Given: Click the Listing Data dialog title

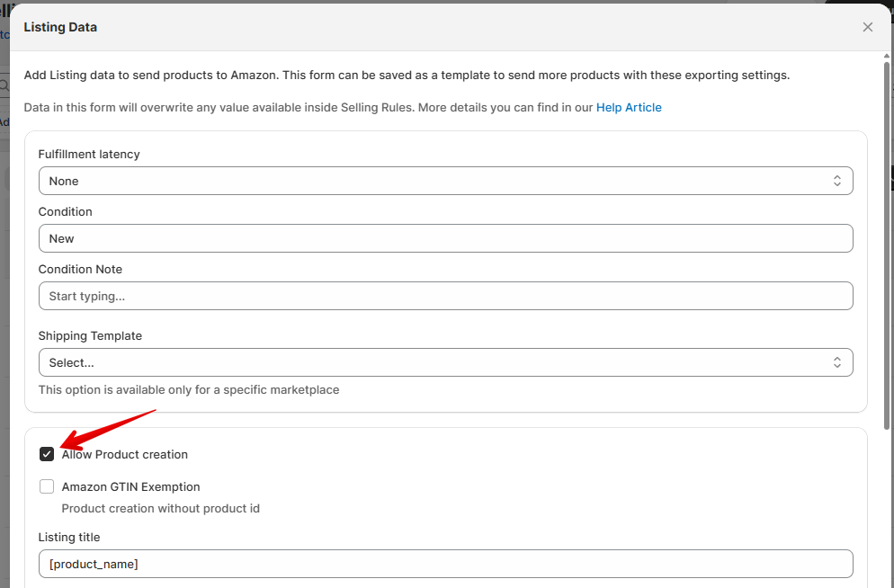Looking at the screenshot, I should point(60,27).
